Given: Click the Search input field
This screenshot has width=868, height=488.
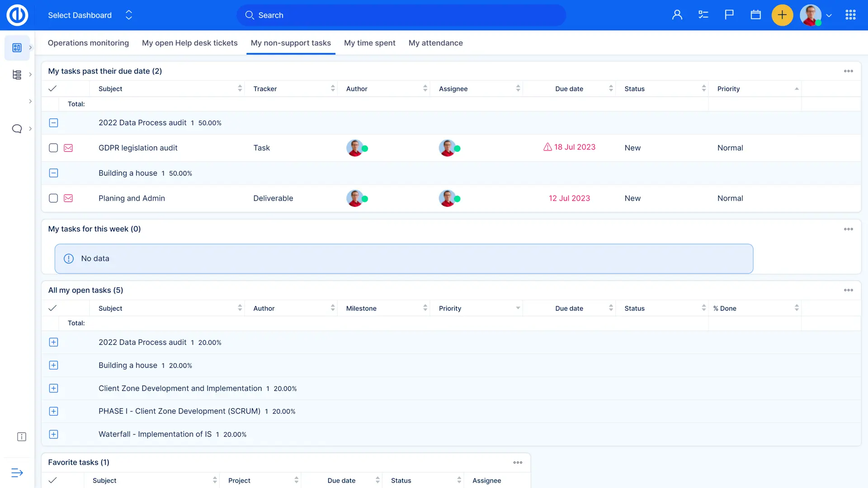Looking at the screenshot, I should coord(401,15).
